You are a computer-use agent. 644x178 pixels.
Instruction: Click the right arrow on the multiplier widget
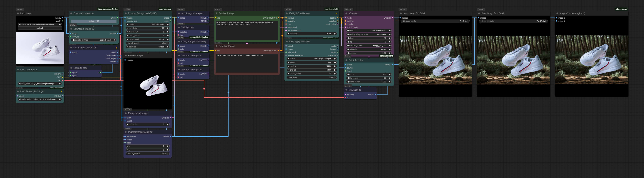tap(335, 34)
